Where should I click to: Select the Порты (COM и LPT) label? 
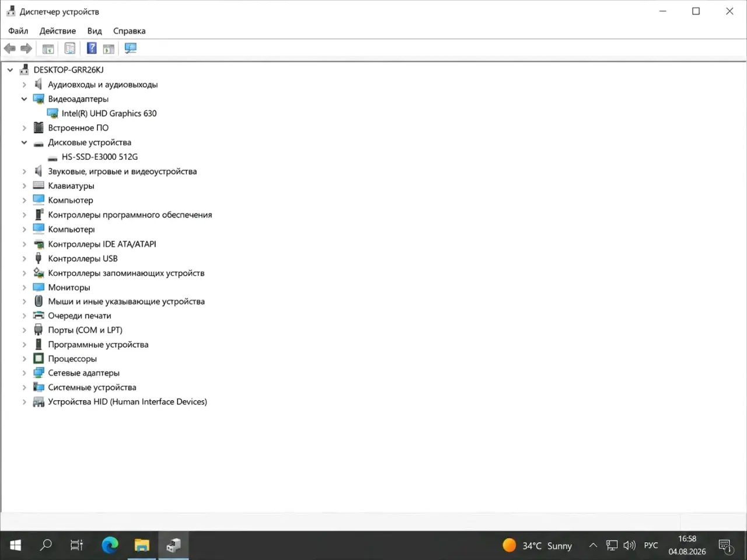[85, 330]
